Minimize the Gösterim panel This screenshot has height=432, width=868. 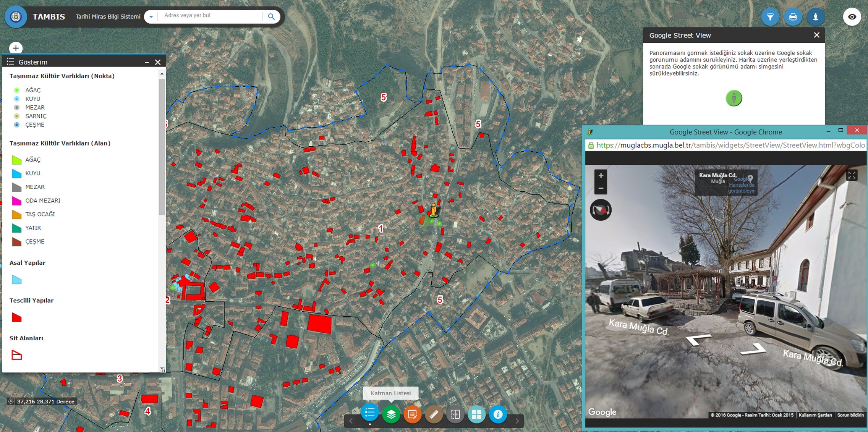[147, 62]
